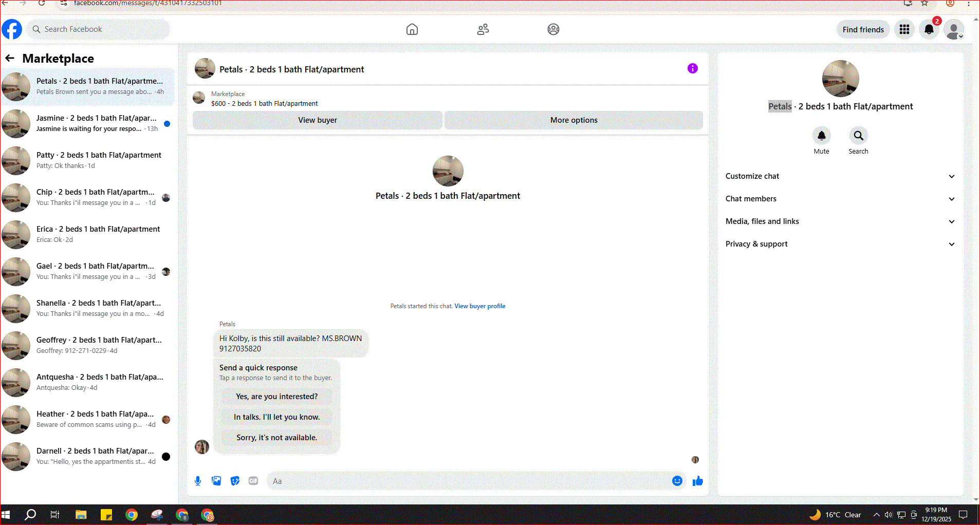Screen dimensions: 980x525
Task: Click the View buyer button
Action: tap(318, 120)
